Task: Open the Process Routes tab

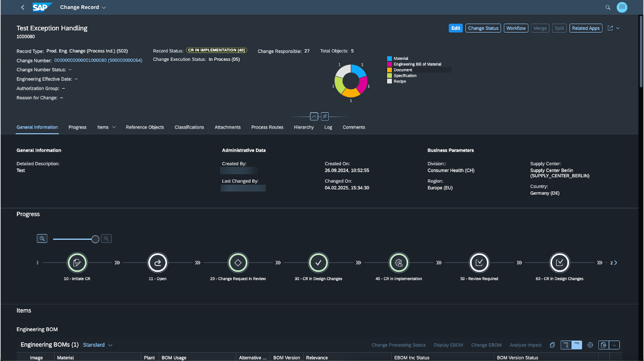Action: pyautogui.click(x=267, y=128)
